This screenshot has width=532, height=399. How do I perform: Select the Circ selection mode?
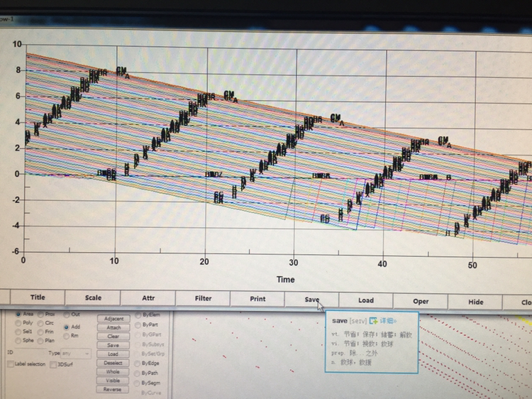pos(40,323)
